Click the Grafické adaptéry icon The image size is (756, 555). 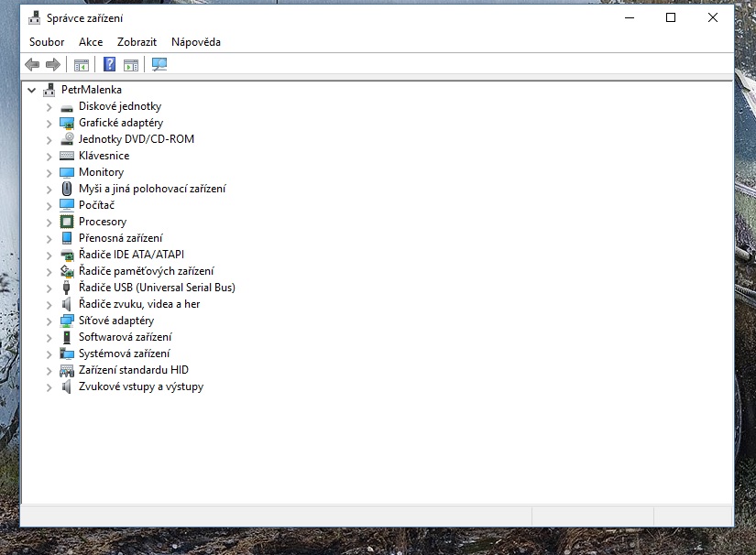(x=67, y=124)
